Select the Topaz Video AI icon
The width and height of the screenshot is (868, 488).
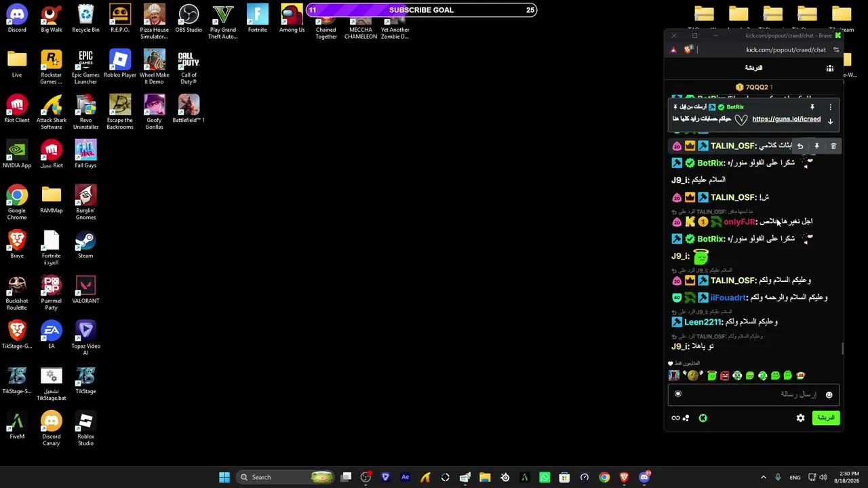tap(85, 338)
